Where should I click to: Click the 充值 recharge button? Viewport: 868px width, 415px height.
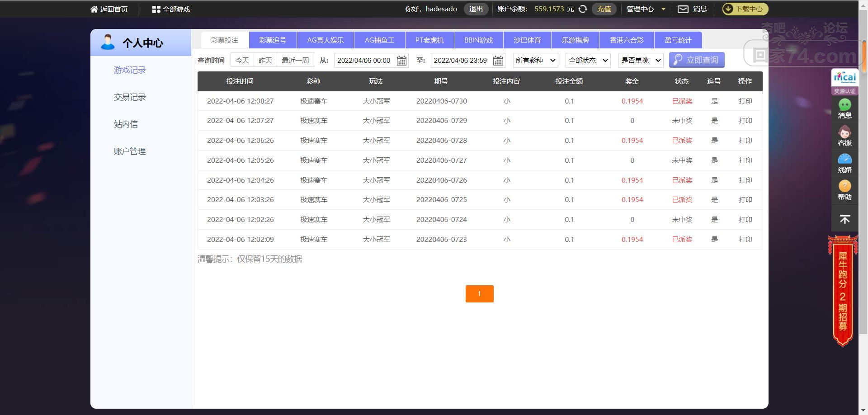604,9
